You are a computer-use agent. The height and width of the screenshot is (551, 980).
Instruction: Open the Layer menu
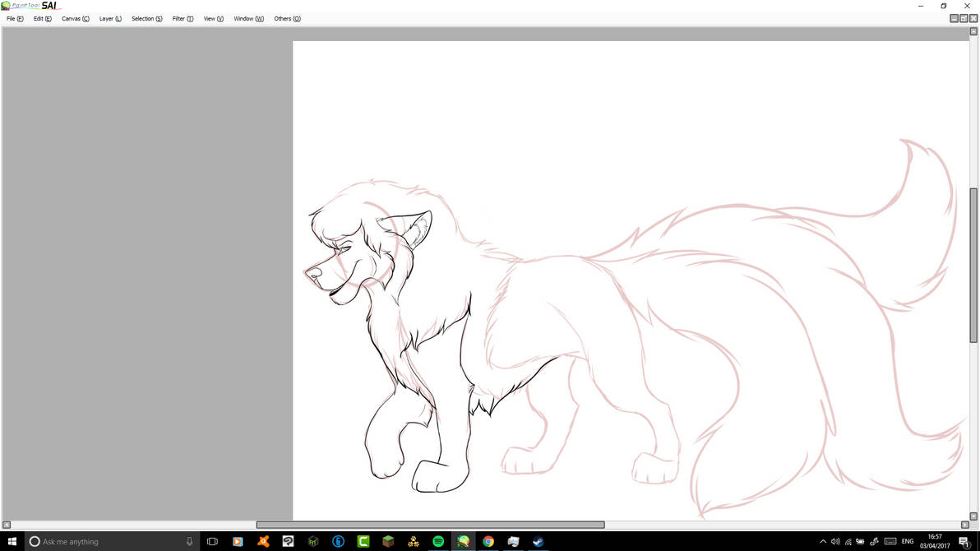click(110, 19)
